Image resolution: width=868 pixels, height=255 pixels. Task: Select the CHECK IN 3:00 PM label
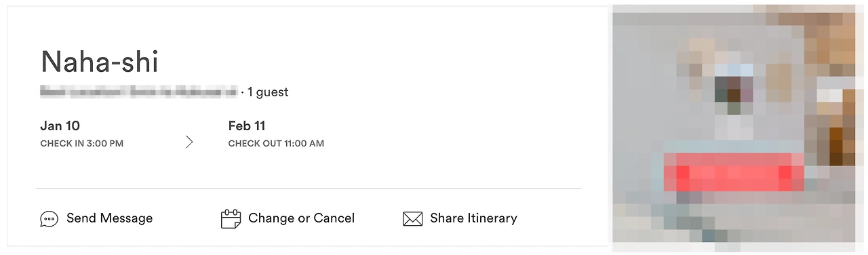click(x=82, y=144)
